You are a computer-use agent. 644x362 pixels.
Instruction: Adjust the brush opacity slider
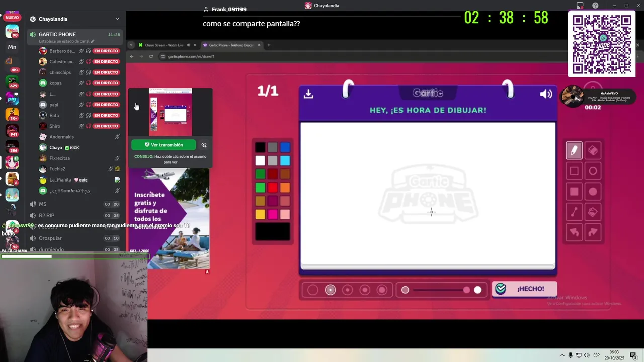441,290
